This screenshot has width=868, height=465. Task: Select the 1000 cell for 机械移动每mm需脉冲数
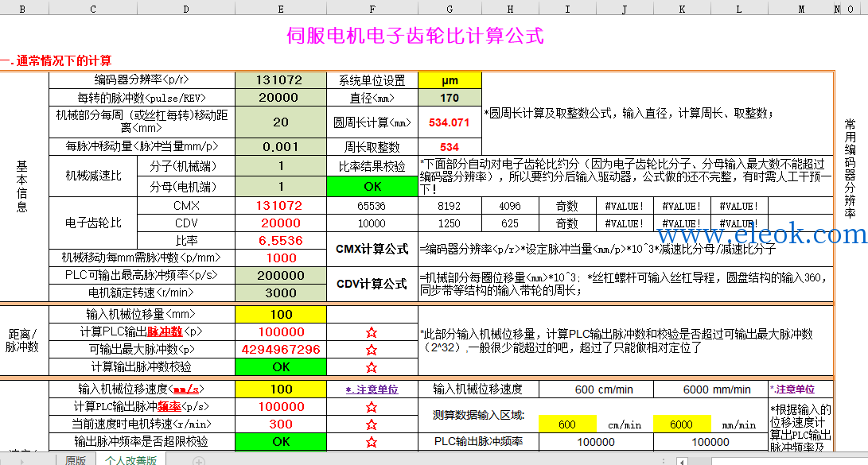point(281,258)
